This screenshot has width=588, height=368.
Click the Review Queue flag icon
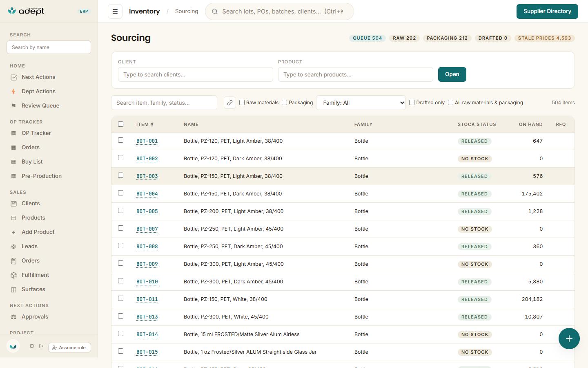13,106
